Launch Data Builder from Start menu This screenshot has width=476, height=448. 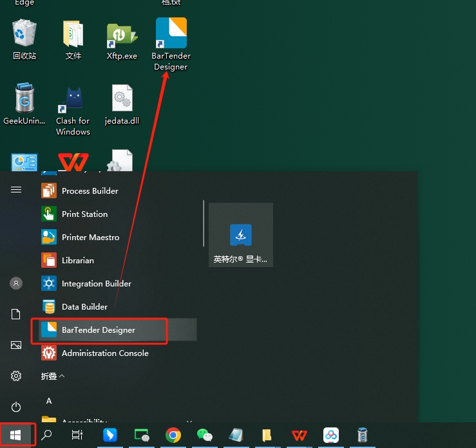pyautogui.click(x=119, y=306)
